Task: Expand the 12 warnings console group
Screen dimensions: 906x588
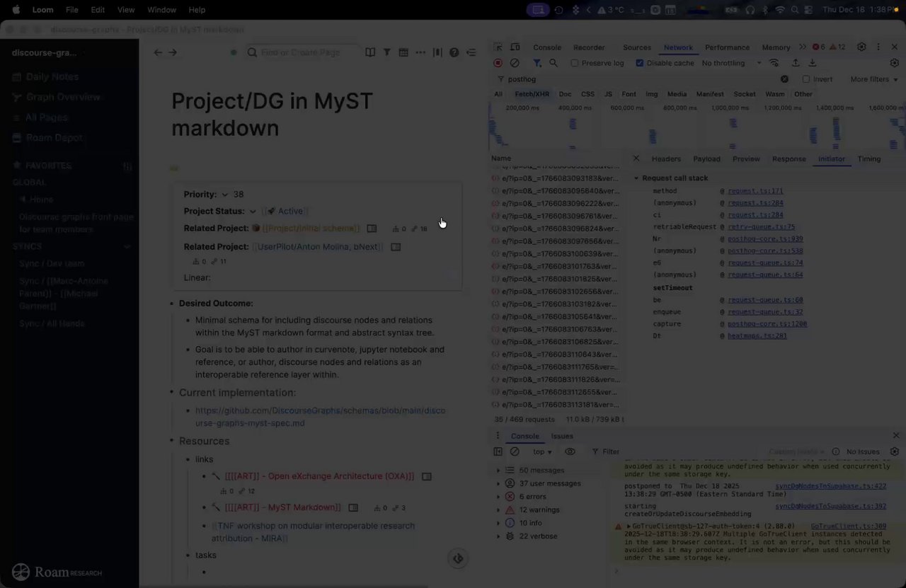Action: (498, 509)
